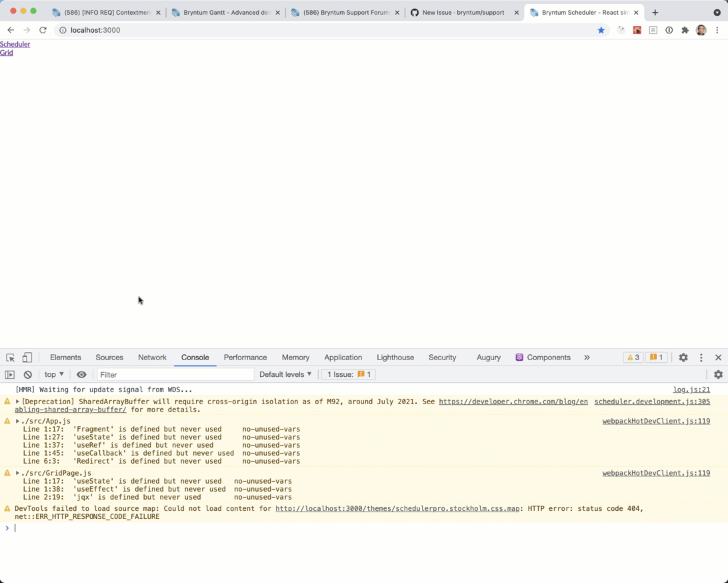
Task: Expand the ./src/GridPage.js warning group
Action: (x=17, y=473)
